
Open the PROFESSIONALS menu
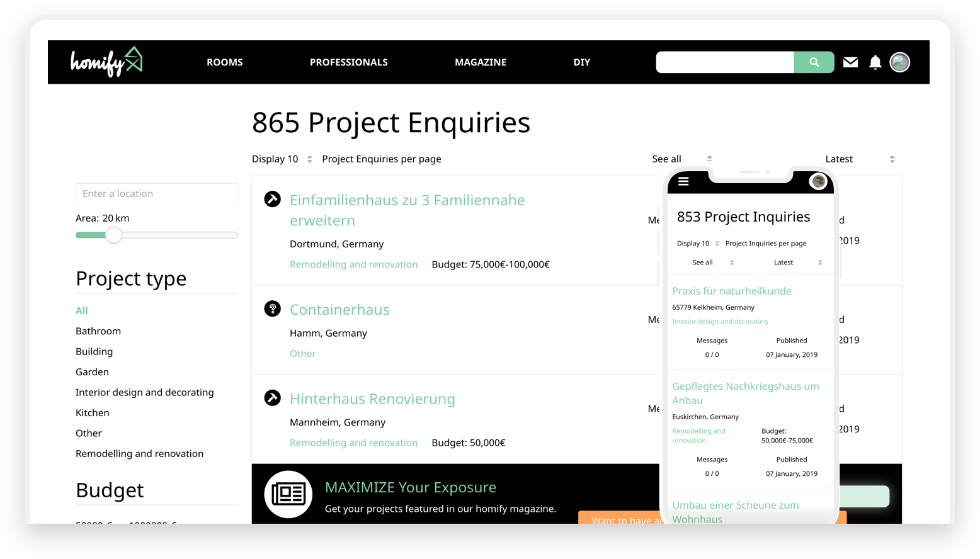coord(348,62)
